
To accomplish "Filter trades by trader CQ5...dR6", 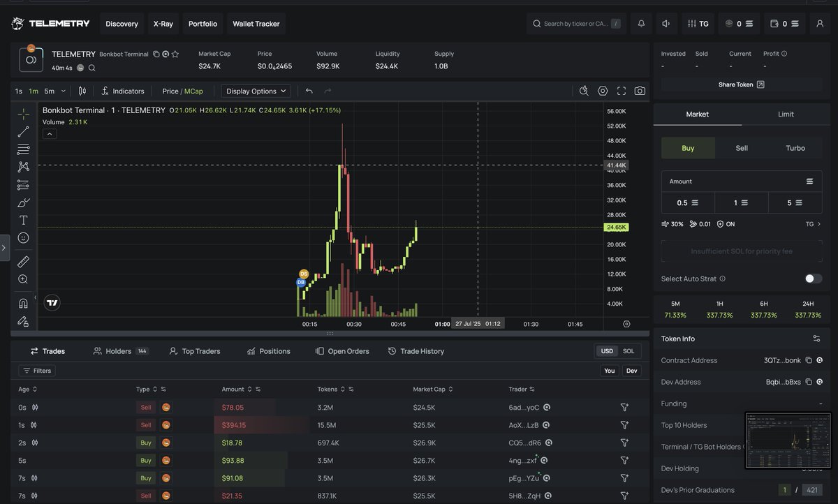I will coord(624,443).
